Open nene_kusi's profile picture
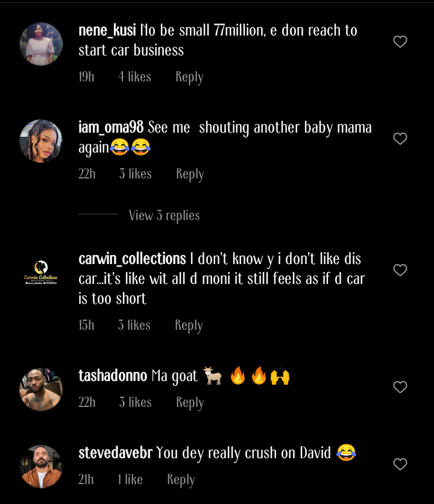Image resolution: width=434 pixels, height=504 pixels. pyautogui.click(x=40, y=43)
